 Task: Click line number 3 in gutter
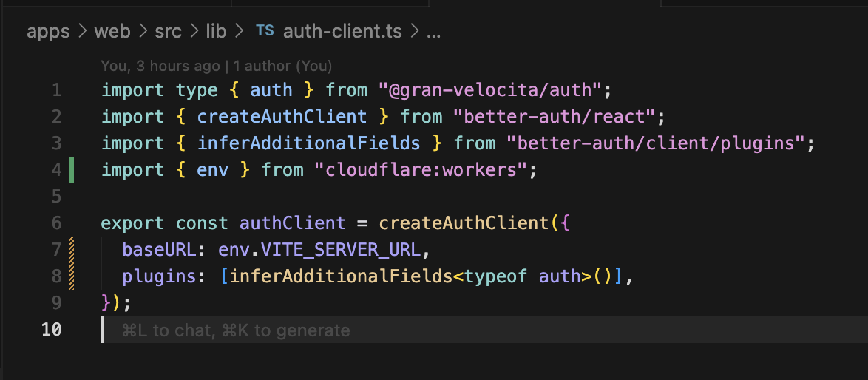56,143
